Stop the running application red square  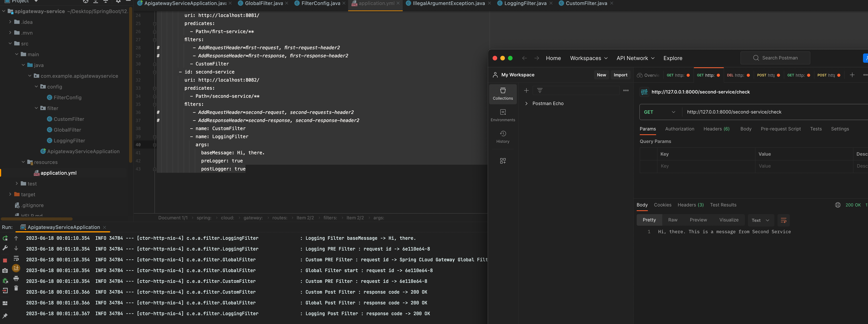coord(5,260)
